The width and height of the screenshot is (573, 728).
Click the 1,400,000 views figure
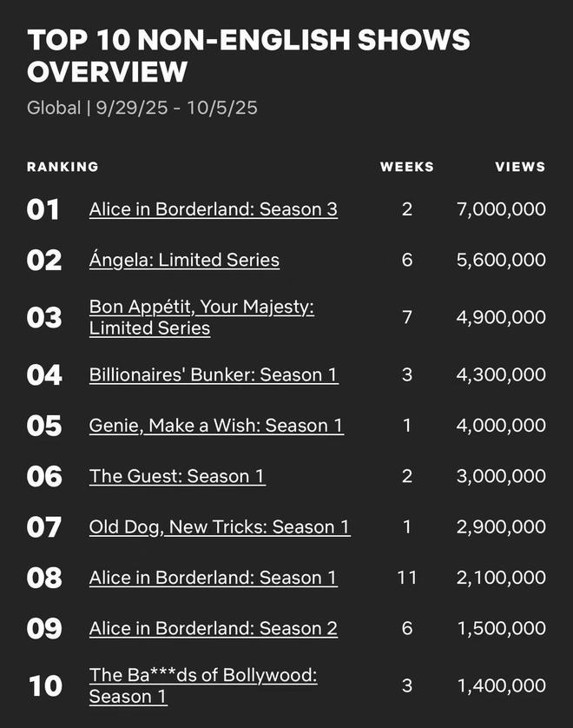tap(501, 686)
